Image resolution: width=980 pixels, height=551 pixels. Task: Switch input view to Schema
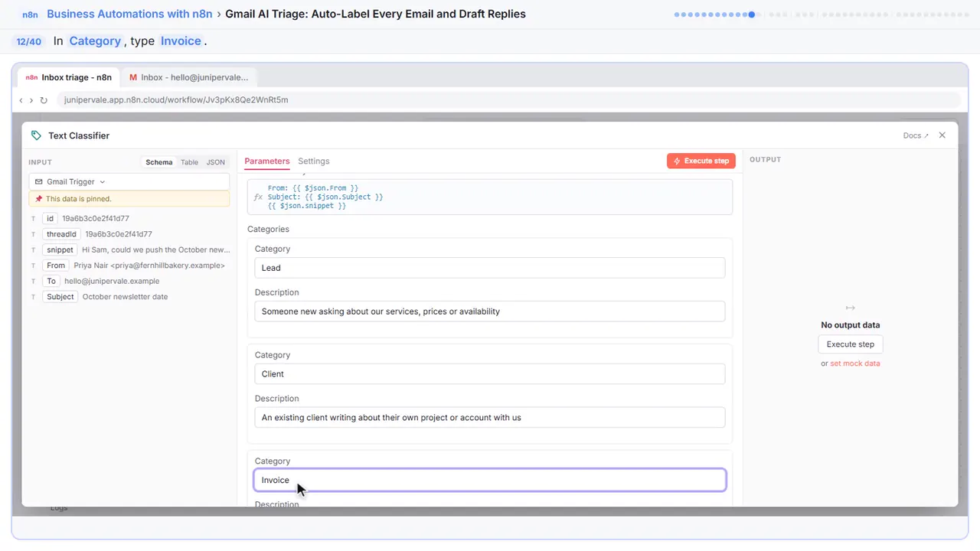click(x=159, y=162)
